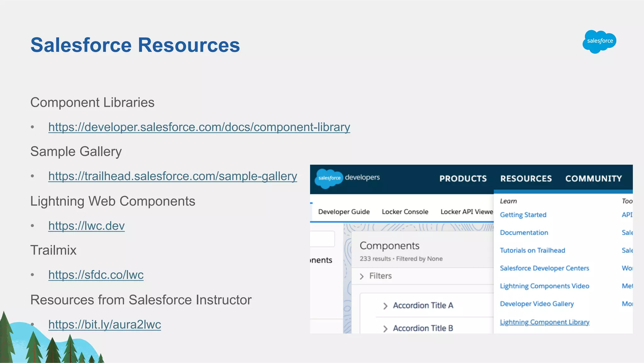
Task: Click Developer Video Gallery link
Action: [x=537, y=304]
